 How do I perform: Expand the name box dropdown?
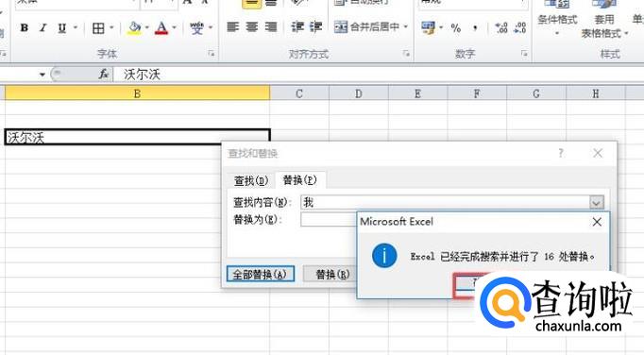[x=42, y=75]
